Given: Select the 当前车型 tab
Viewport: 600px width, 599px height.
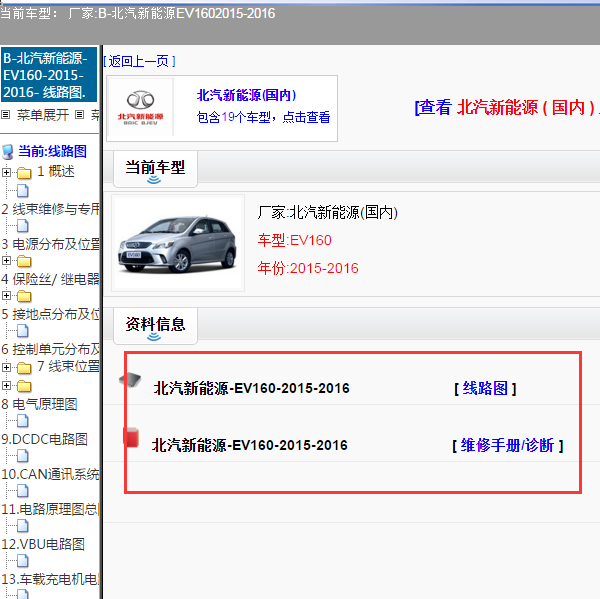Looking at the screenshot, I should [155, 169].
